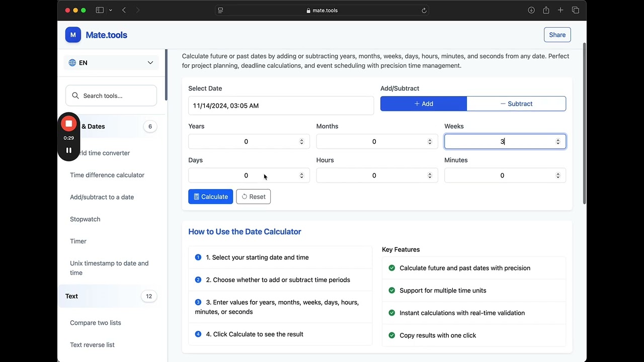Screen dimensions: 644x362
Task: Open the EN language dropdown
Action: 111,63
